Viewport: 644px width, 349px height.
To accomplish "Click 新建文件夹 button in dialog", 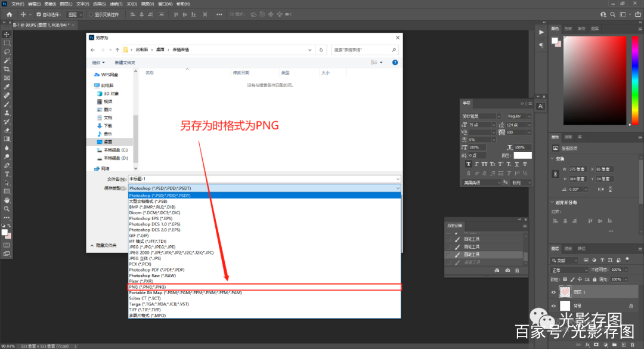I will pyautogui.click(x=125, y=63).
